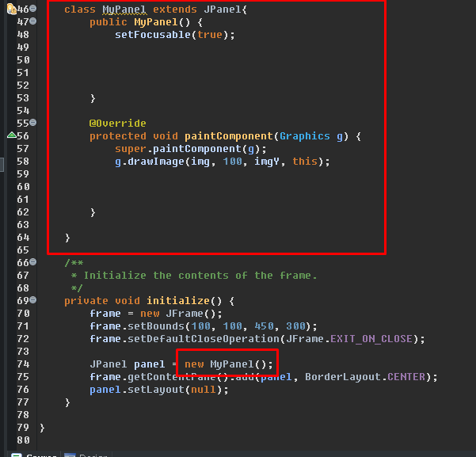Screen dimensions: 476x457
Task: Click the setBounds call on line 71
Action: tap(156, 326)
